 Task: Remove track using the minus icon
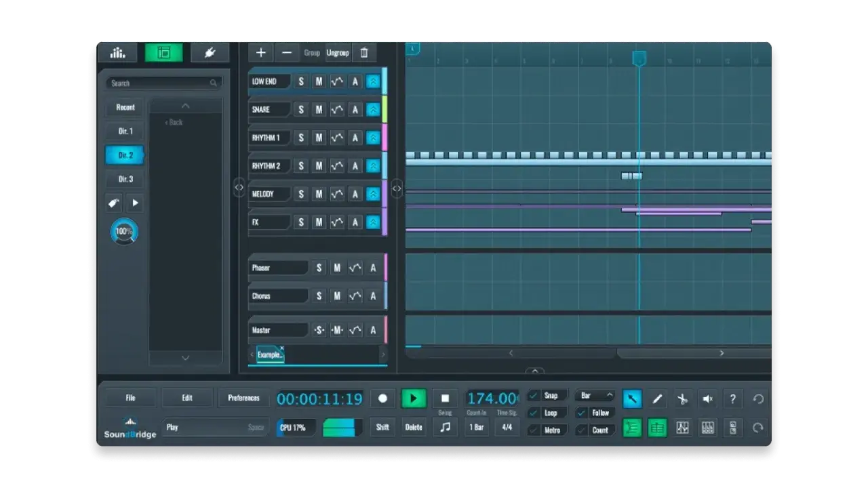coord(286,52)
